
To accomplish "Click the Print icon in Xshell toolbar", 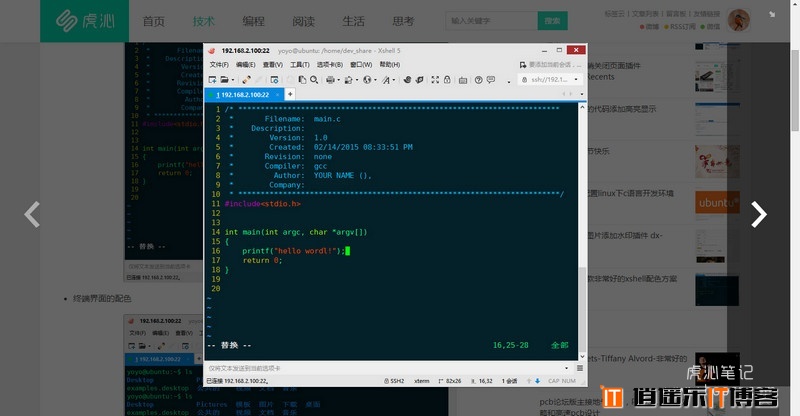I will pos(330,80).
